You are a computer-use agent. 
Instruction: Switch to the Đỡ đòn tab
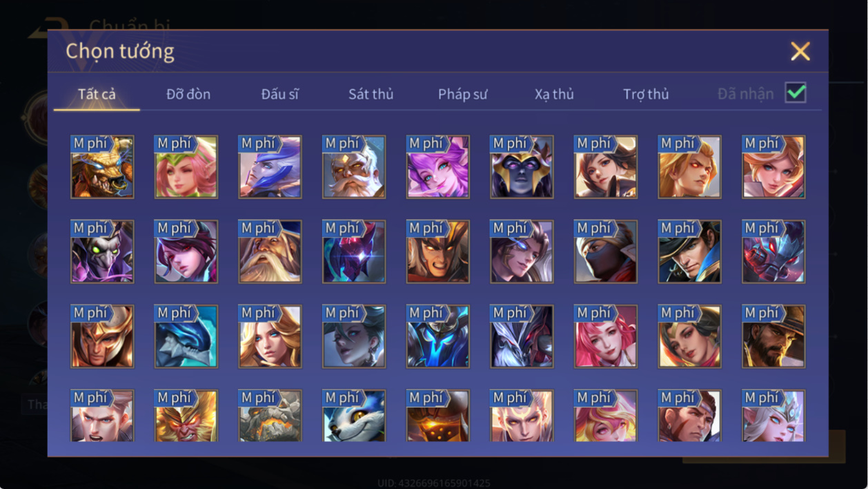(188, 94)
